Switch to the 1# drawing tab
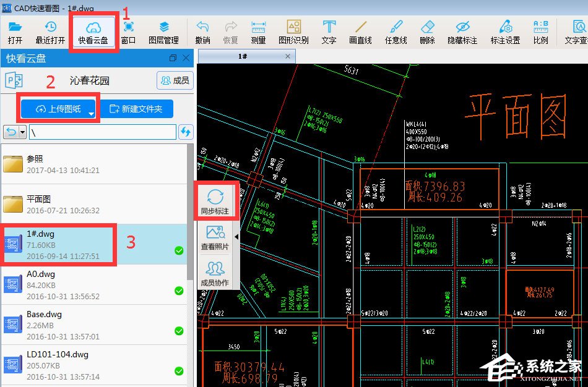 [x=243, y=56]
